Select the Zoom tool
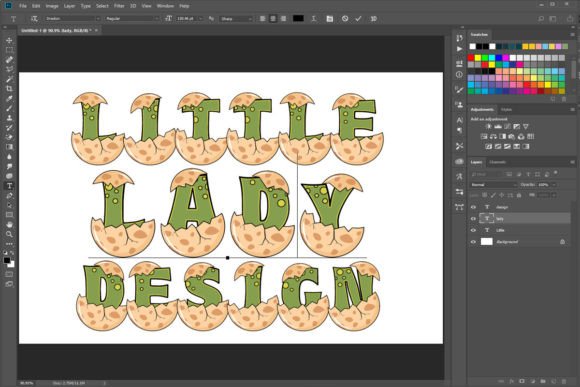Image resolution: width=580 pixels, height=387 pixels. click(x=9, y=234)
